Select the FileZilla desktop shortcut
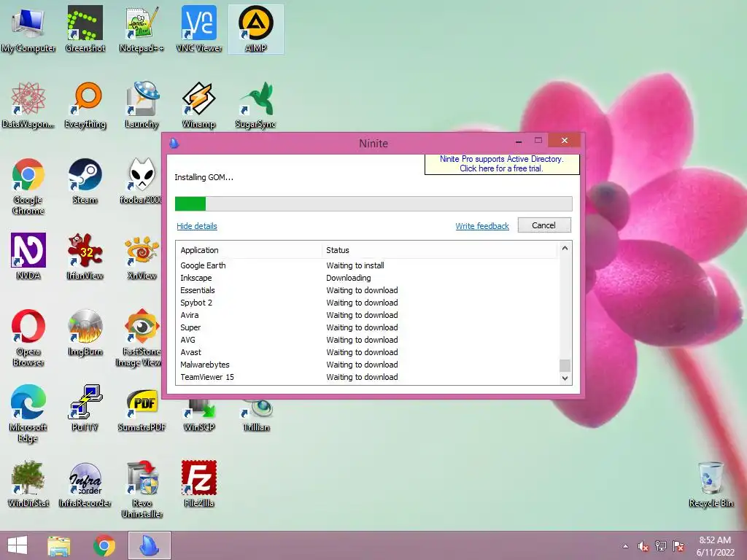The height and width of the screenshot is (560, 747). click(198, 484)
